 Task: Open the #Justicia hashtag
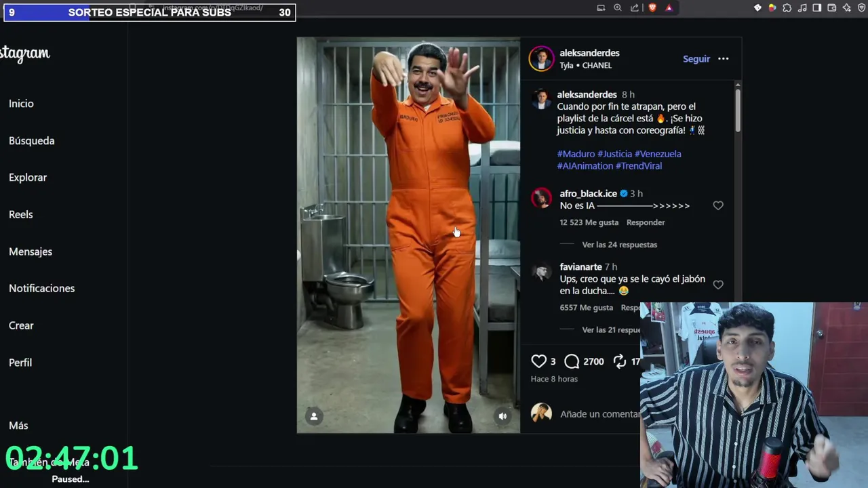(614, 154)
